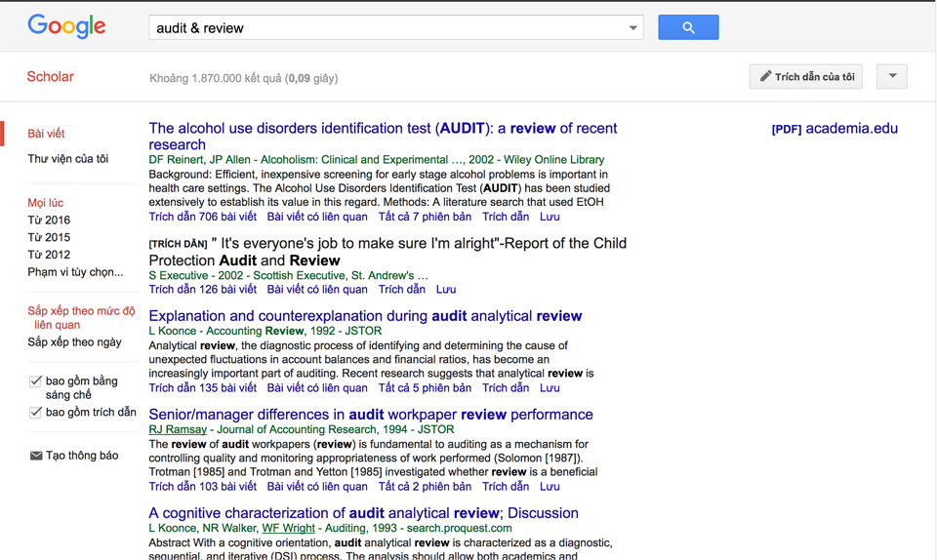
Task: Click 'Trích dẫn' cite link after 'Tất cả 5 phiên bản'
Action: point(506,388)
